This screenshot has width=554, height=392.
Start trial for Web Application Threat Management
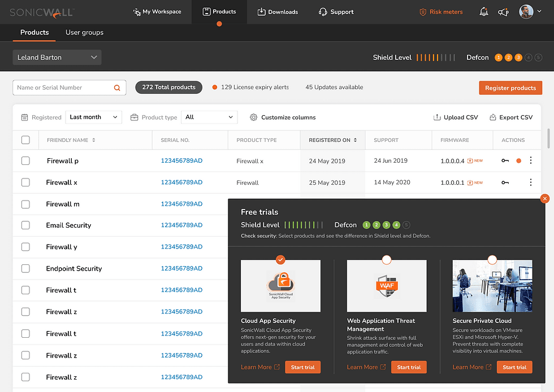coord(409,367)
